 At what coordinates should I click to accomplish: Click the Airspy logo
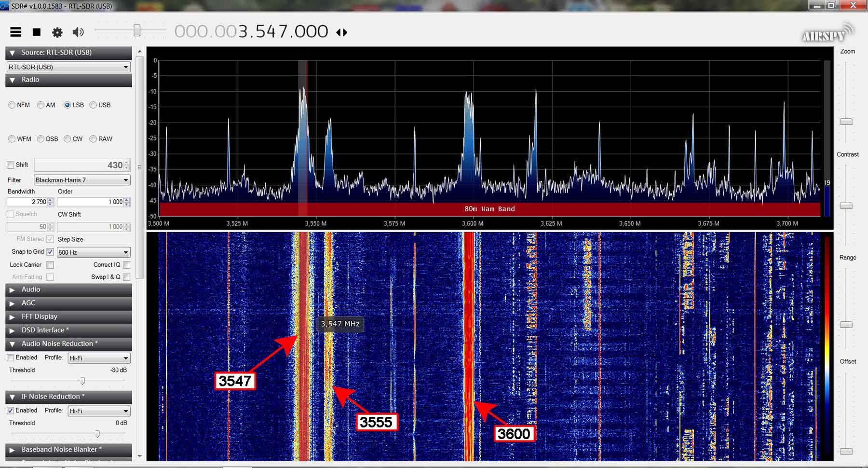point(827,34)
